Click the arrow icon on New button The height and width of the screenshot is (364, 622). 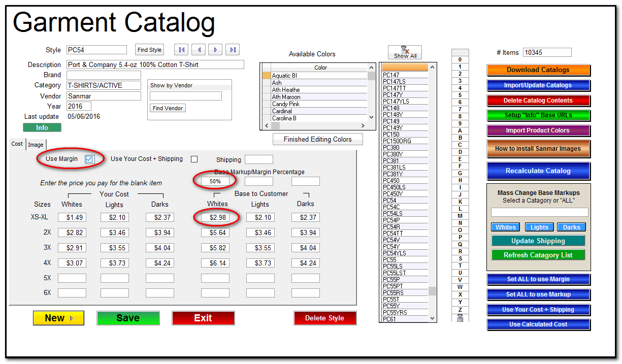(72, 318)
